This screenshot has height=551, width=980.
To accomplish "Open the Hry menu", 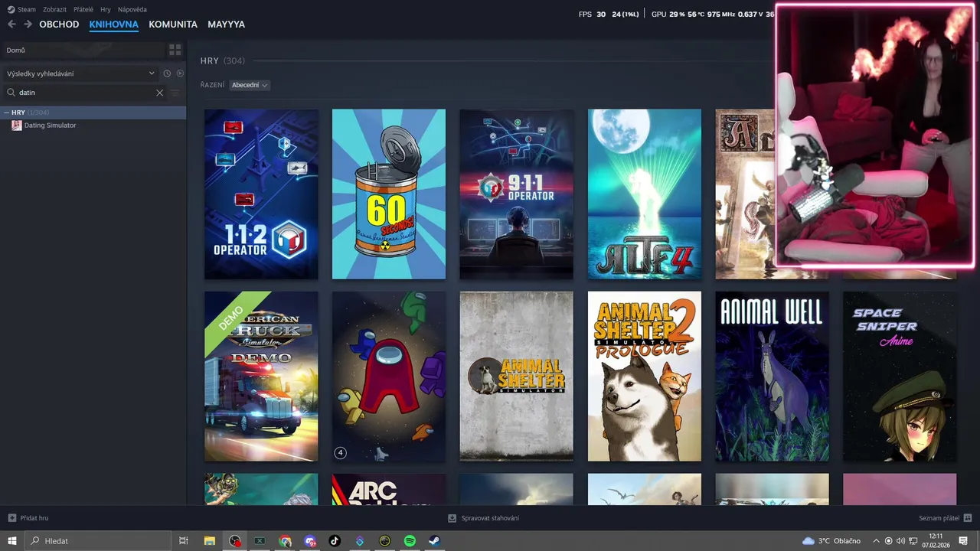I will click(x=106, y=9).
